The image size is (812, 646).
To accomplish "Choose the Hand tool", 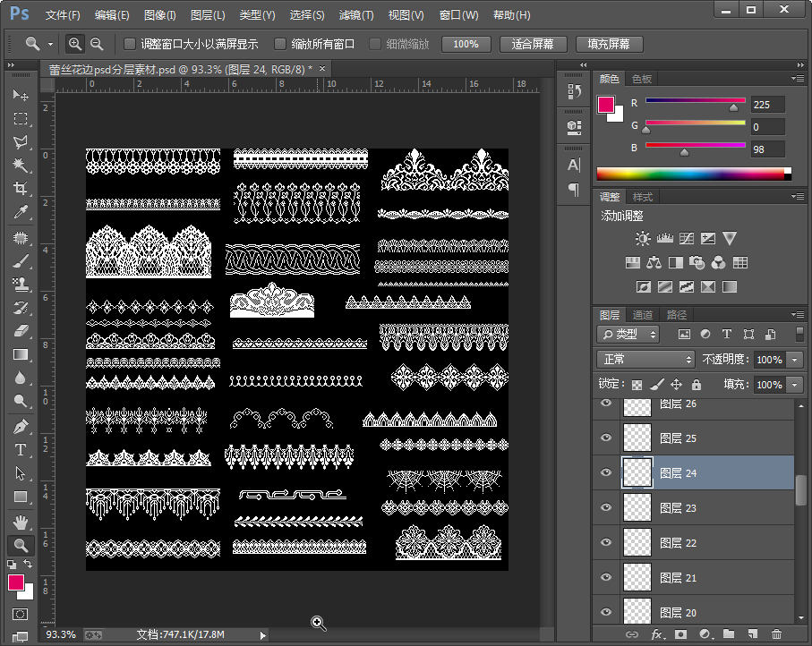I will (x=20, y=522).
